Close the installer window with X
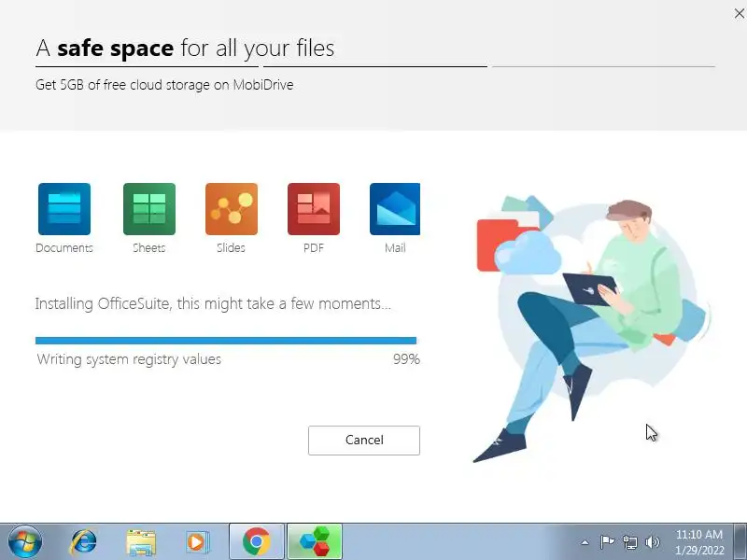This screenshot has height=560, width=747. 739,14
